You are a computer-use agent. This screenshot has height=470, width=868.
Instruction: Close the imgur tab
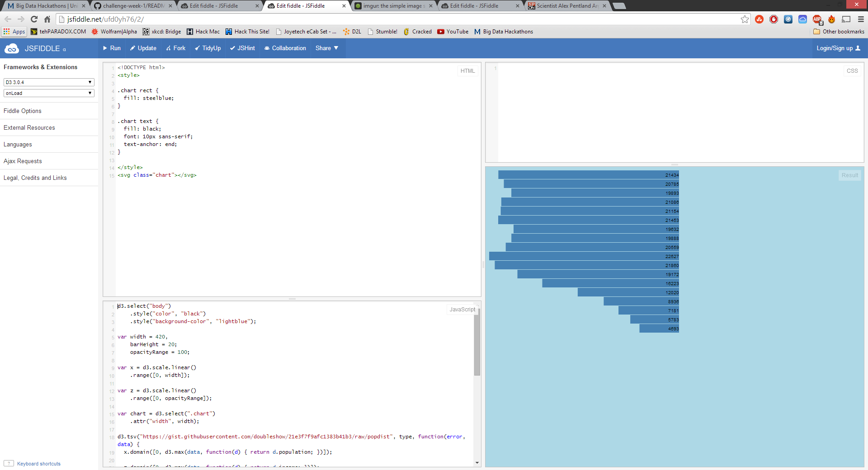pyautogui.click(x=430, y=6)
